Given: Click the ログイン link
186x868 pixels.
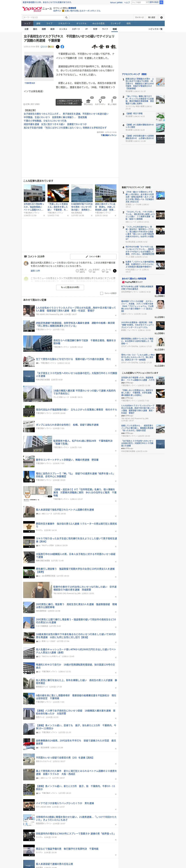Looking at the screenshot, I should (57, 11).
